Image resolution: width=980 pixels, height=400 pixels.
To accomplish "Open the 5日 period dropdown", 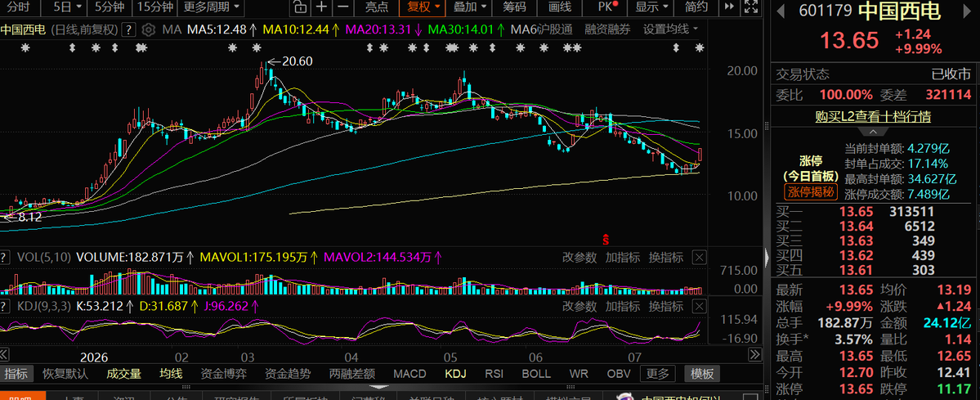I will [x=67, y=7].
